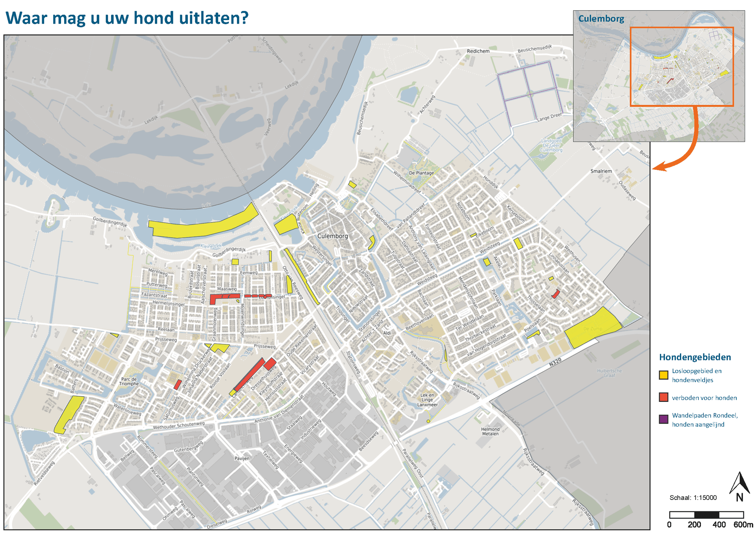Click the 'Hermelijnsingel' street label

point(168,303)
